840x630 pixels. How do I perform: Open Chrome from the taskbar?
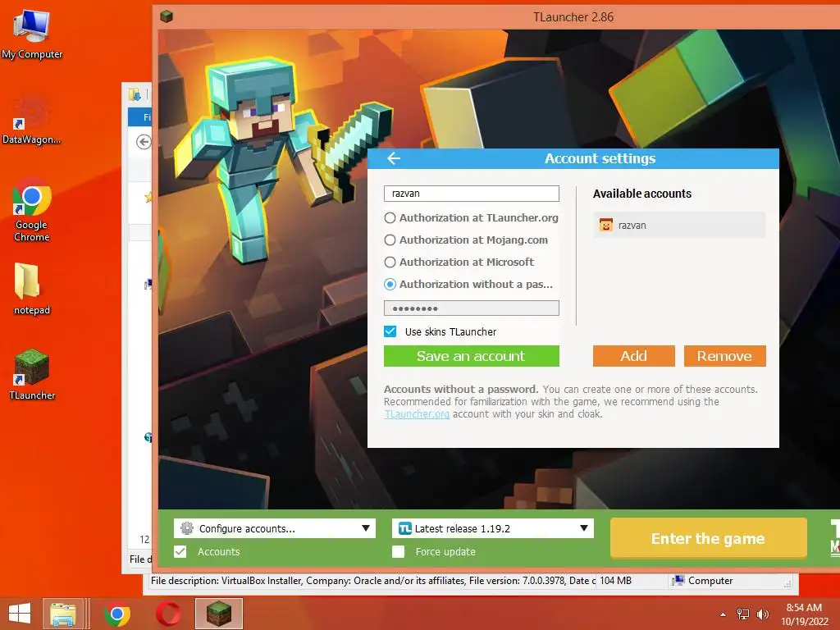point(117,614)
